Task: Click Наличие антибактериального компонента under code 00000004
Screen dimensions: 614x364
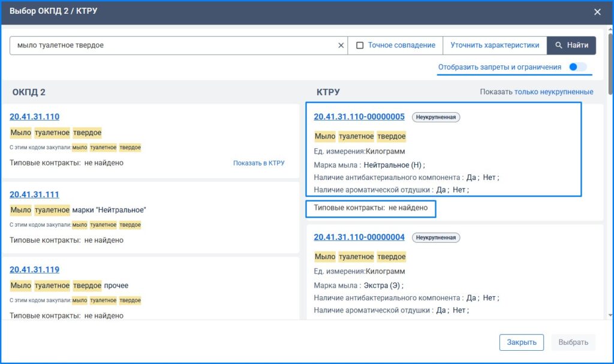Action: click(x=407, y=298)
